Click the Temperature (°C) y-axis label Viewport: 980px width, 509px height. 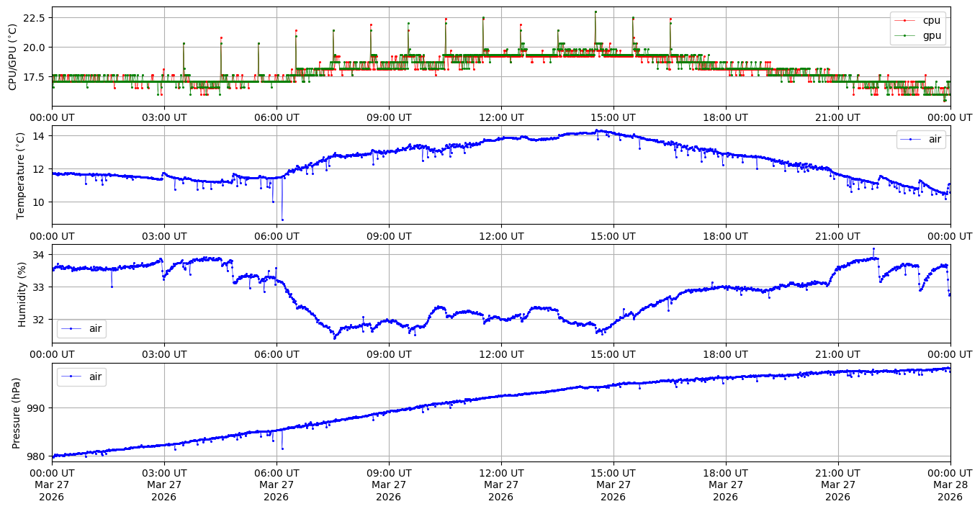click(x=20, y=175)
